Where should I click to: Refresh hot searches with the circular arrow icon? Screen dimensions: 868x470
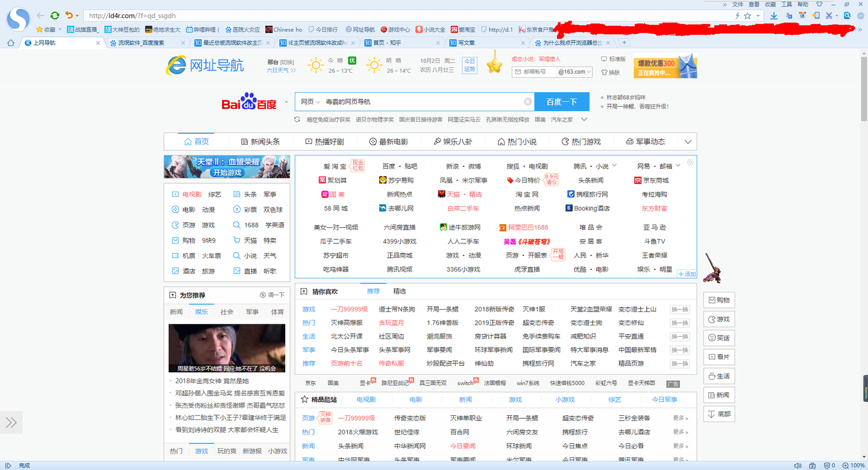[x=297, y=119]
